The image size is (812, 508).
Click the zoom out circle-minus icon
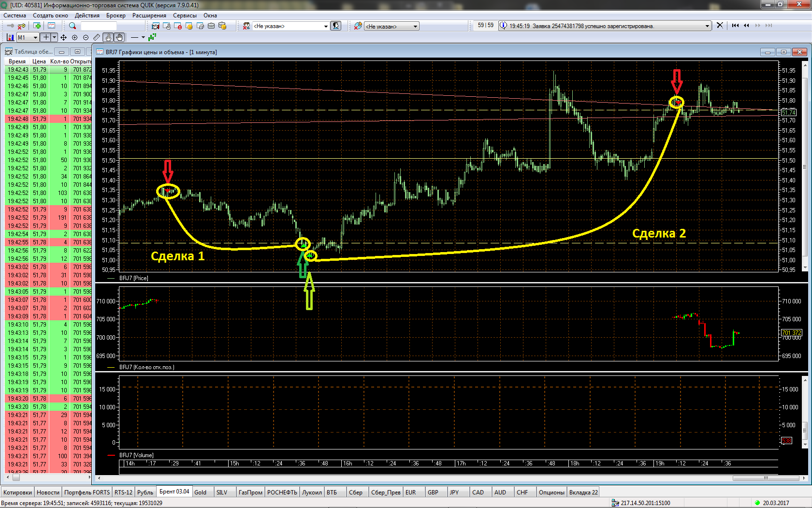pyautogui.click(x=86, y=37)
